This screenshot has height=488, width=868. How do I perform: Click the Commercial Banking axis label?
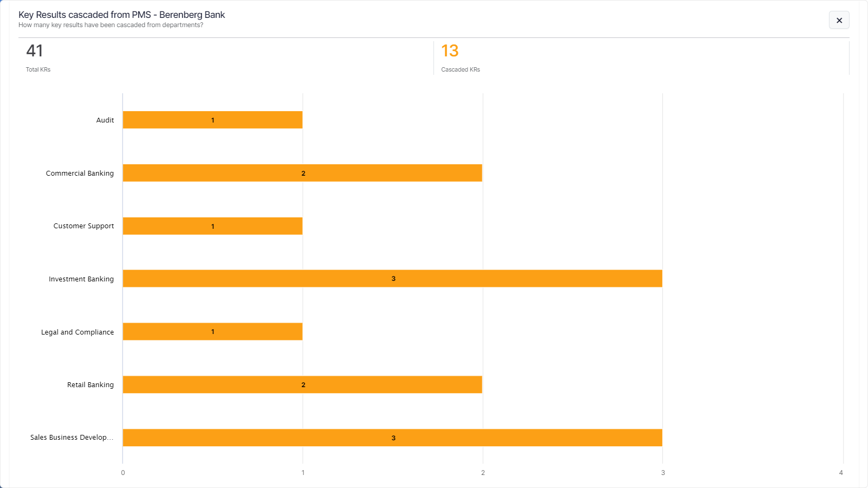80,174
